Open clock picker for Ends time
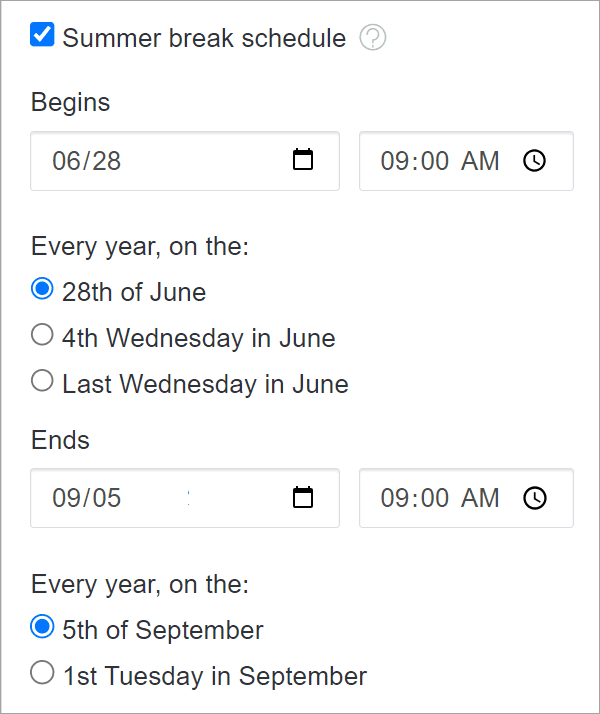Image resolution: width=600 pixels, height=714 pixels. (534, 498)
